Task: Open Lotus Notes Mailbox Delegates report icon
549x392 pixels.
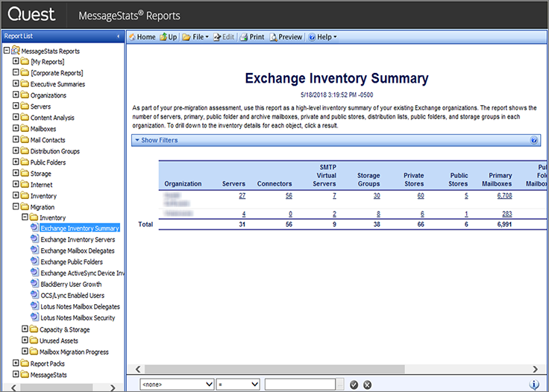Action: [34, 306]
